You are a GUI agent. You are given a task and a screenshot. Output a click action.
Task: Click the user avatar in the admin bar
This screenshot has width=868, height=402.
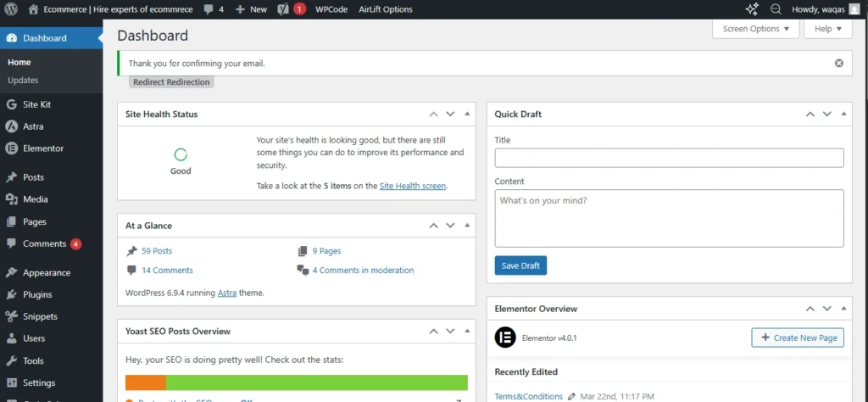click(854, 8)
